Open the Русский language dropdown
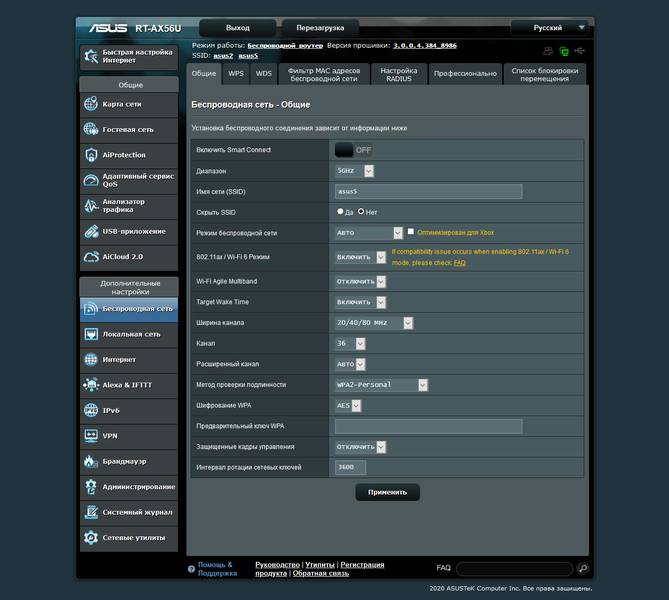Image resolution: width=669 pixels, height=600 pixels. click(x=550, y=28)
